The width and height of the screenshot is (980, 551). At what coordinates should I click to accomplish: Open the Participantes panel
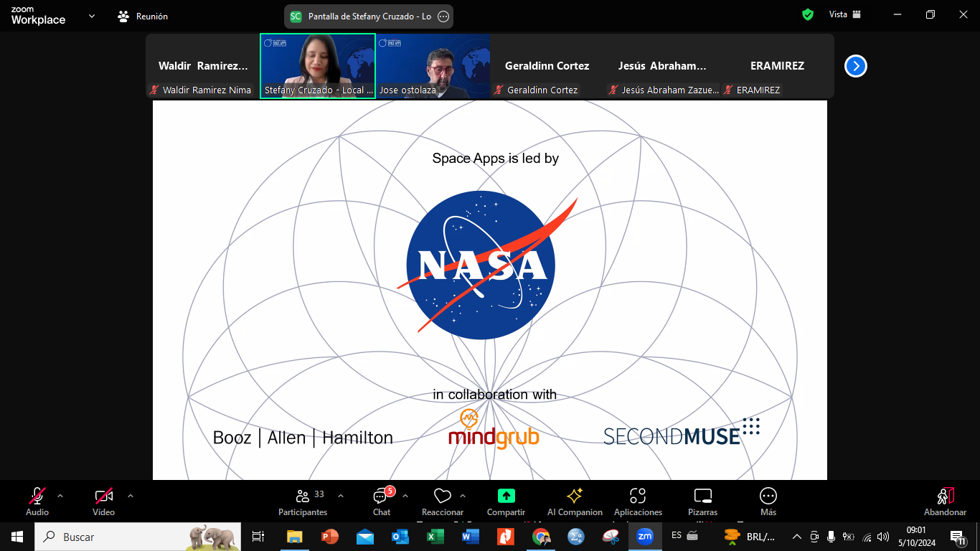(x=303, y=501)
